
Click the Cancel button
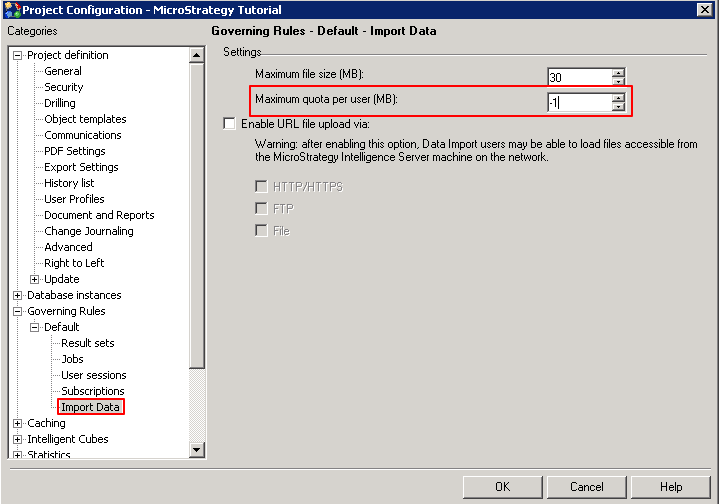(587, 487)
